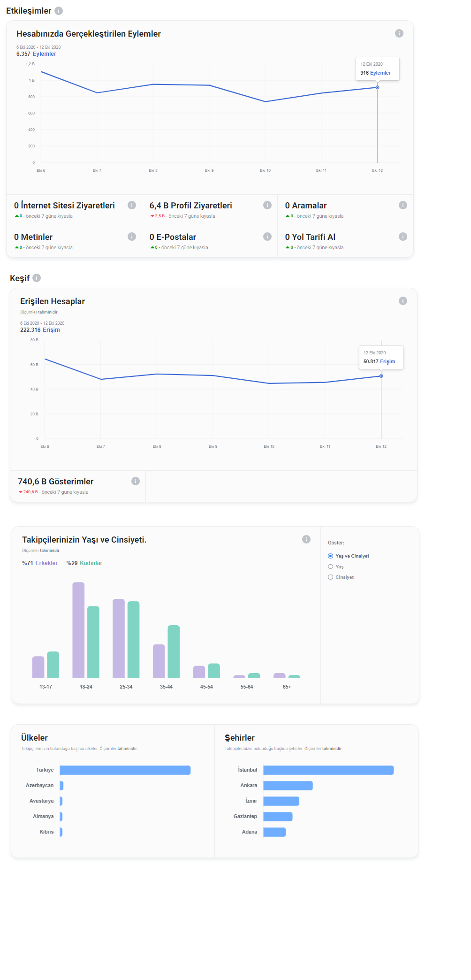Select the Yaş radio option
Image resolution: width=471 pixels, height=980 pixels.
tap(330, 567)
